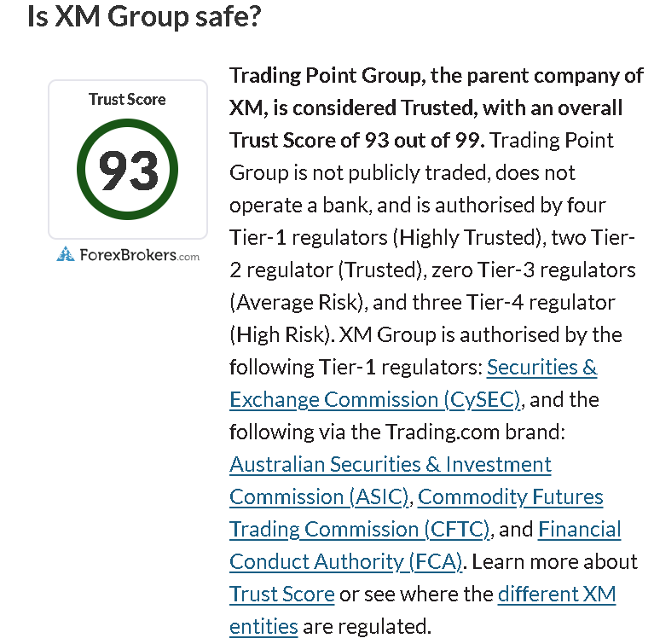Follow the Commodity Futures Trading Commission (CFTC) link
The width and height of the screenshot is (654, 644).
(510, 497)
